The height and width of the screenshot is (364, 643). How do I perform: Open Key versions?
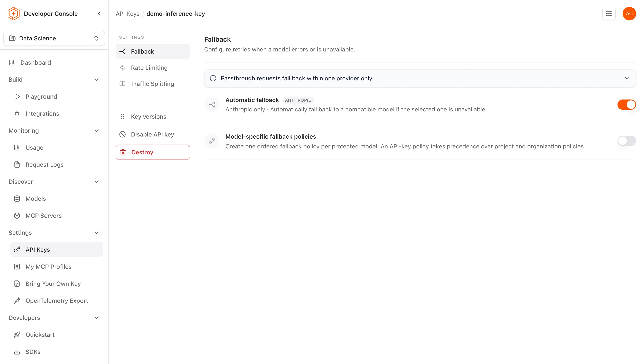point(153,117)
